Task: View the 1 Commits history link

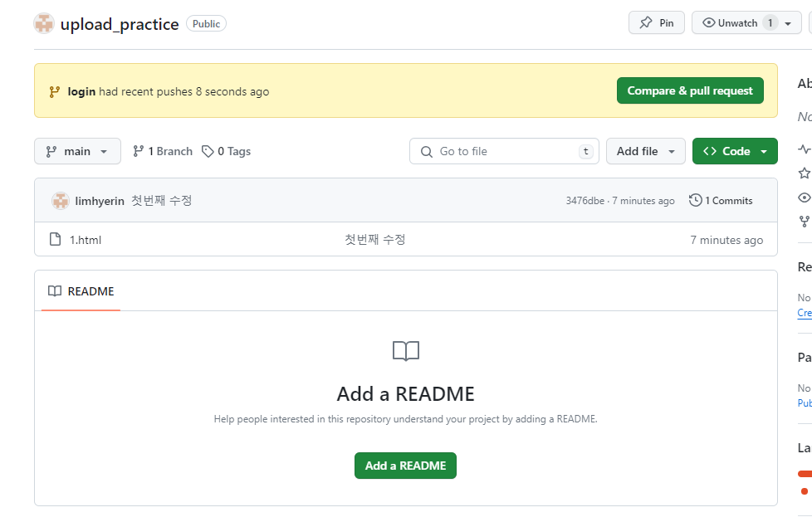Action: 721,200
